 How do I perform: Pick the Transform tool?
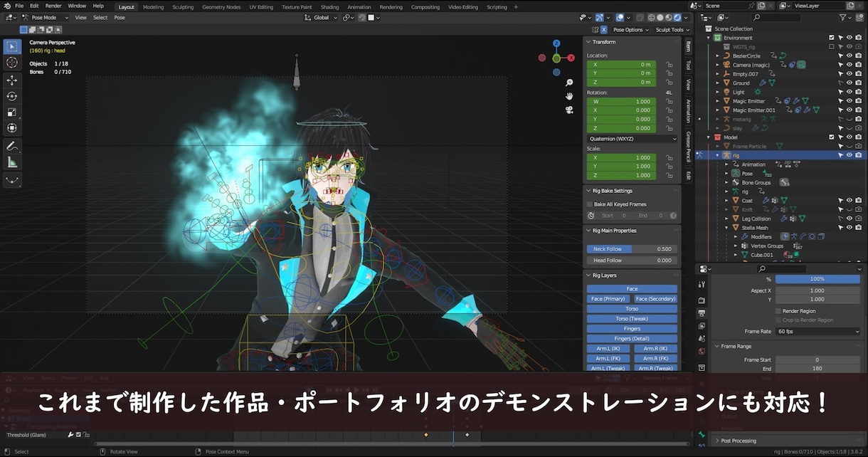tap(12, 128)
